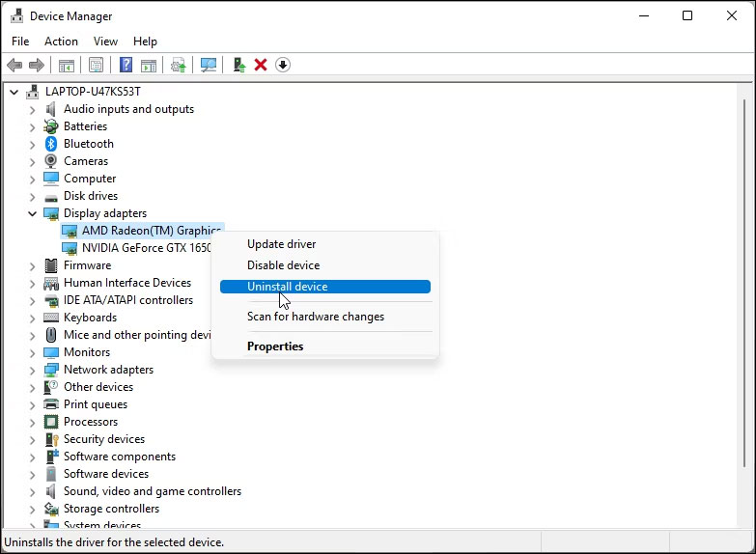Expand the Bluetooth category arrow
Viewport: 756px width, 554px height.
[32, 145]
